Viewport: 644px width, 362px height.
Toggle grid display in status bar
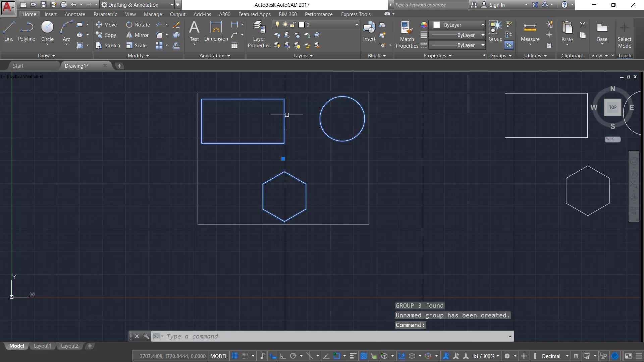click(235, 356)
